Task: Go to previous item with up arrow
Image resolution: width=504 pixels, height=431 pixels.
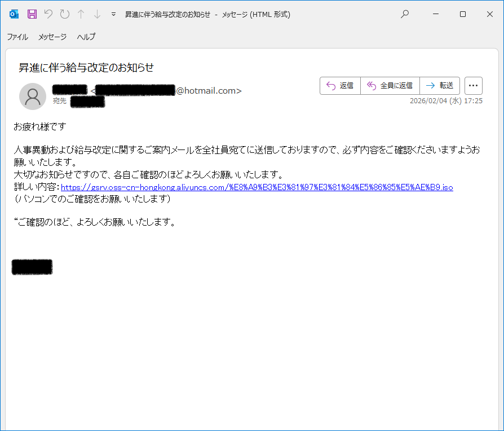Action: [x=81, y=14]
